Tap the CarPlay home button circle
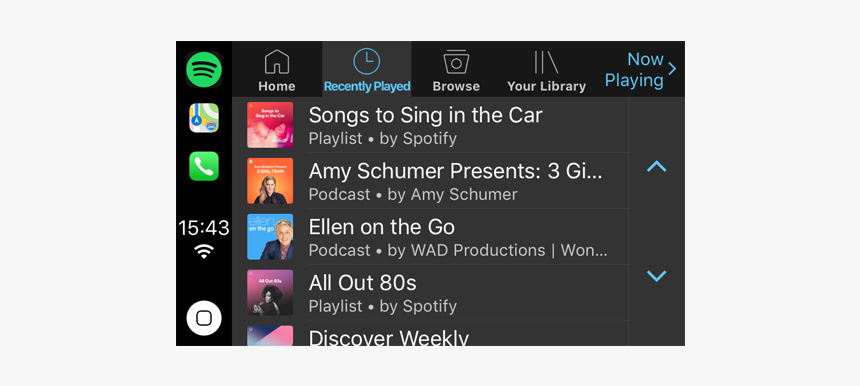Viewport: 860px width, 386px height. 204,318
